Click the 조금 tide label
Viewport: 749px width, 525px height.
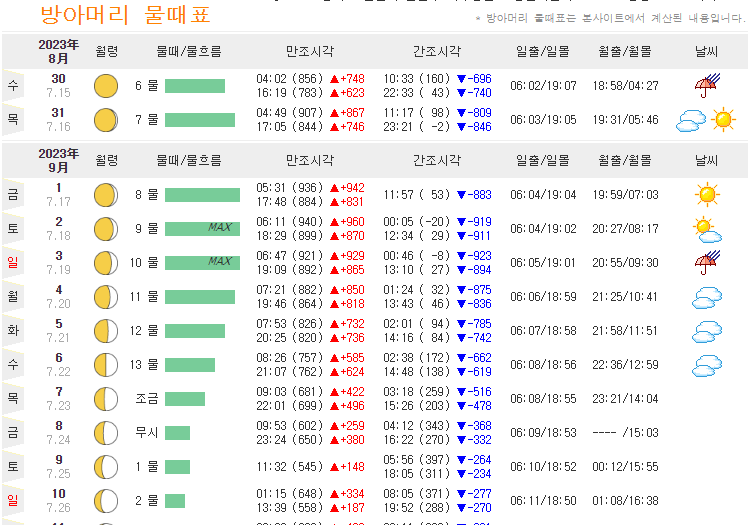click(147, 398)
